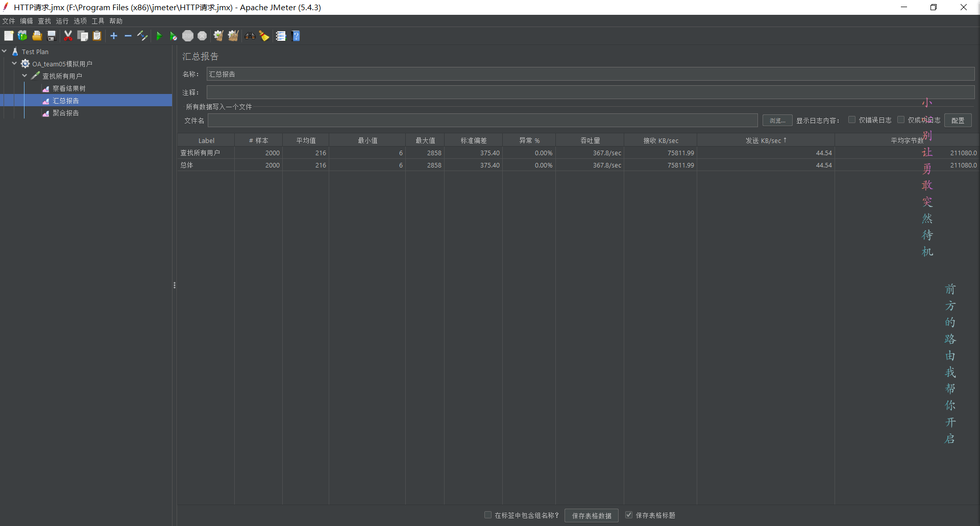
Task: Enable the 仅错误日志 checkbox
Action: [852, 120]
